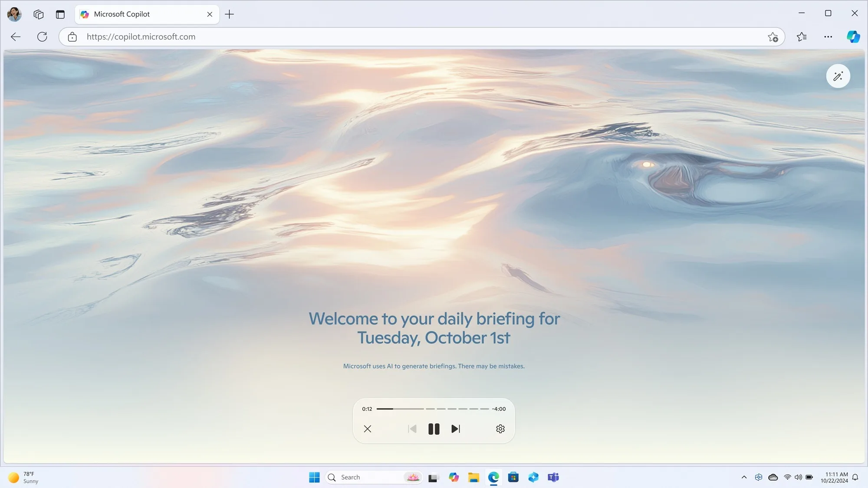The image size is (868, 488).
Task: Open Edge browser tab options
Action: click(x=59, y=13)
